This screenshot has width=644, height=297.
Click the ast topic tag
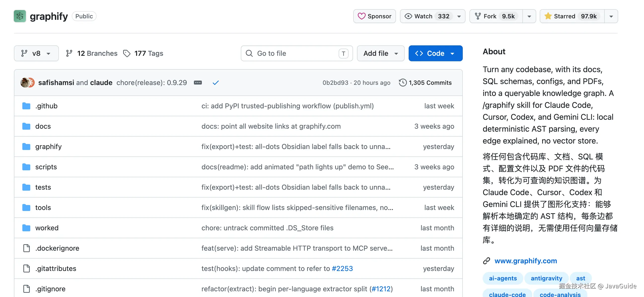coord(580,278)
